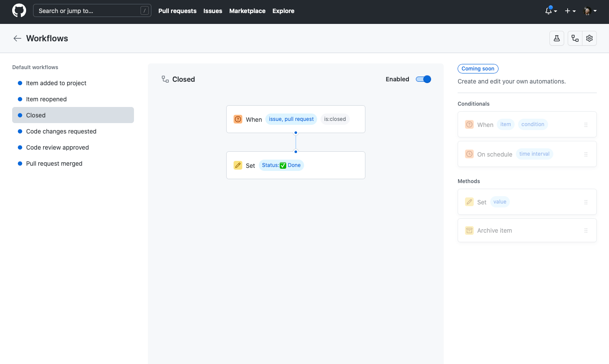Switch to the Marketplace menu item
The image size is (609, 364).
[x=247, y=11]
